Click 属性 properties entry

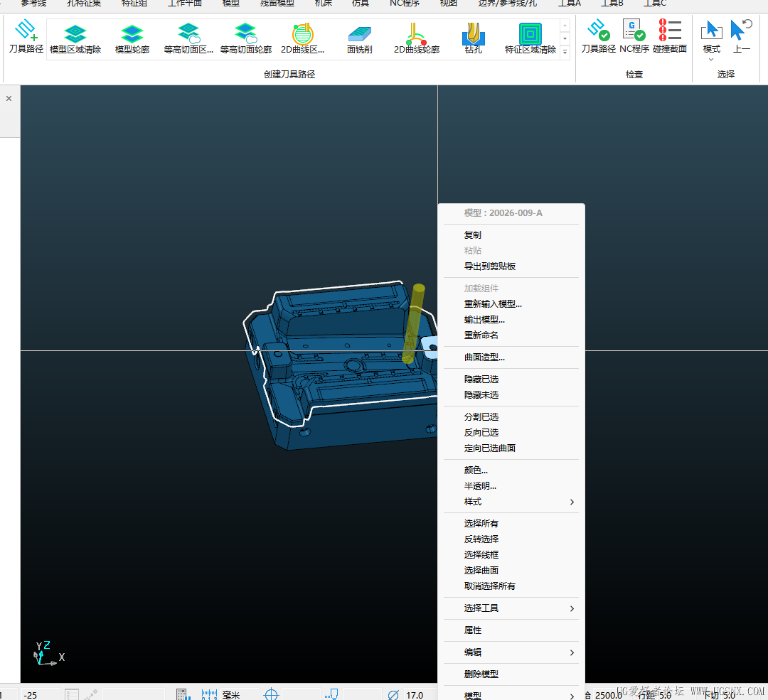[473, 630]
